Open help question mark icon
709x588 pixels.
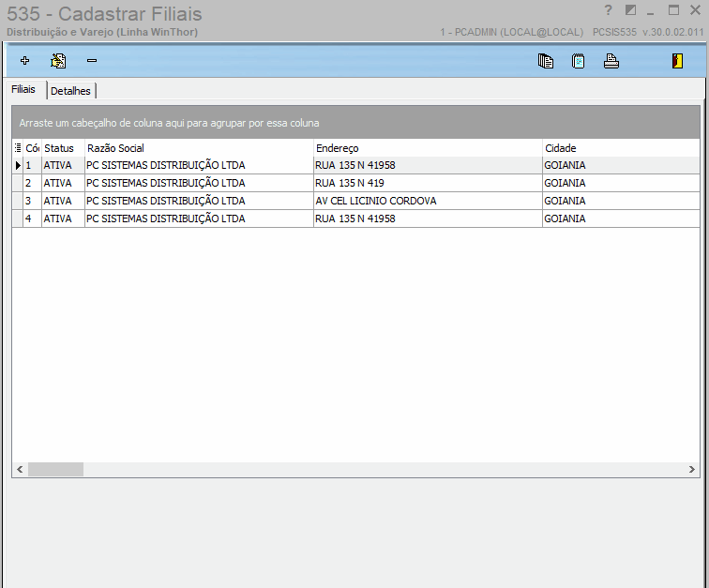point(608,10)
